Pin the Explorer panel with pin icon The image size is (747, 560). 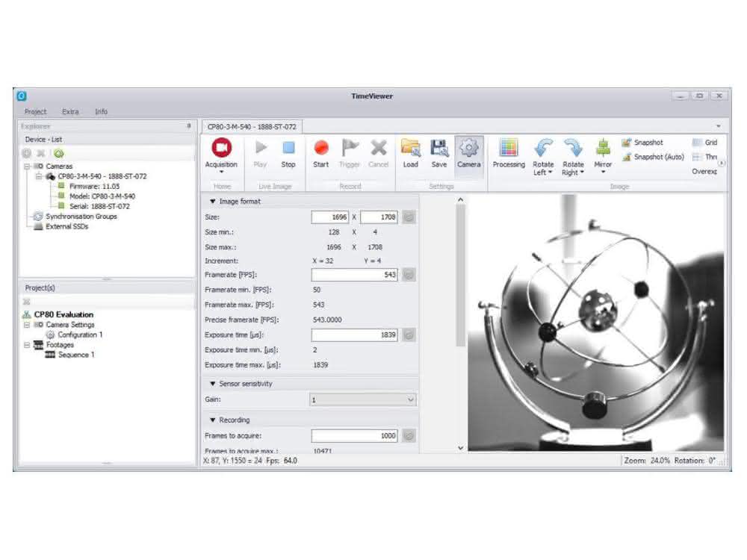tap(189, 126)
